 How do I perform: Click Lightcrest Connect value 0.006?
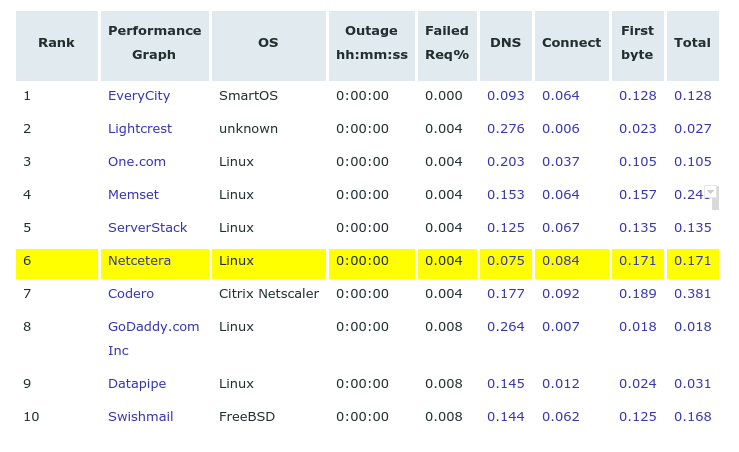(x=560, y=129)
